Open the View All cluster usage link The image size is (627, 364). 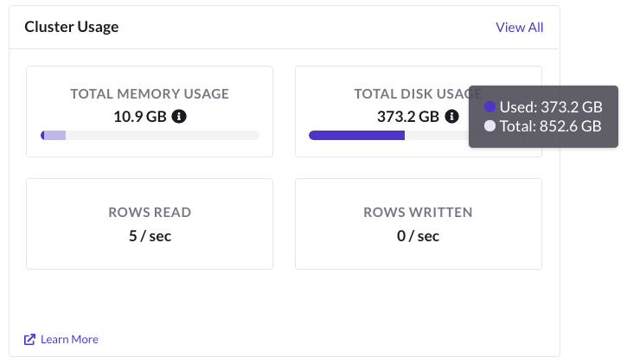click(x=519, y=27)
